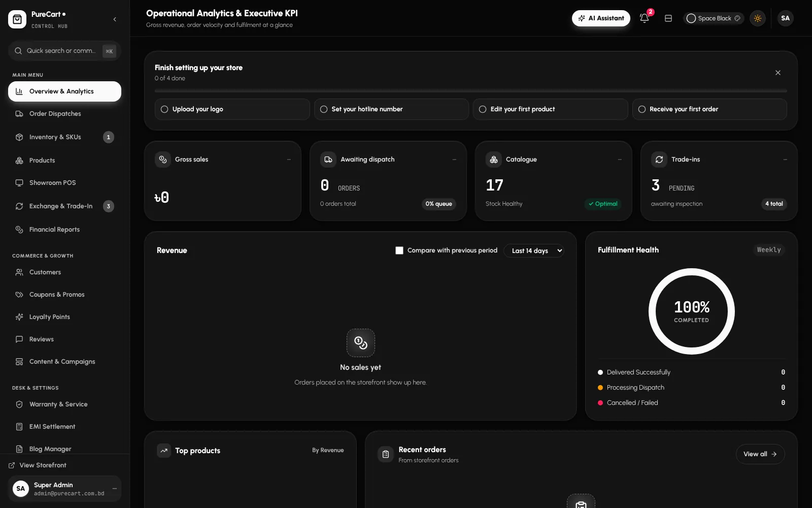812x508 pixels.
Task: Click the Gross sales coins icon
Action: pyautogui.click(x=163, y=160)
